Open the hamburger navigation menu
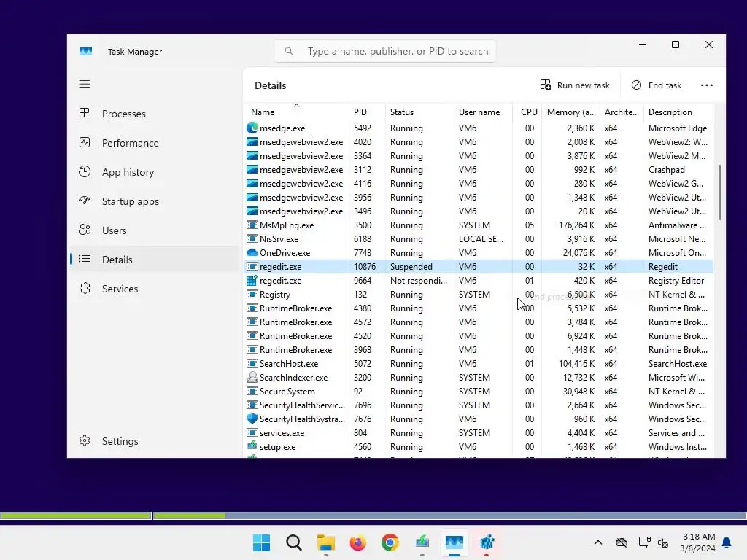This screenshot has width=747, height=560. [85, 85]
